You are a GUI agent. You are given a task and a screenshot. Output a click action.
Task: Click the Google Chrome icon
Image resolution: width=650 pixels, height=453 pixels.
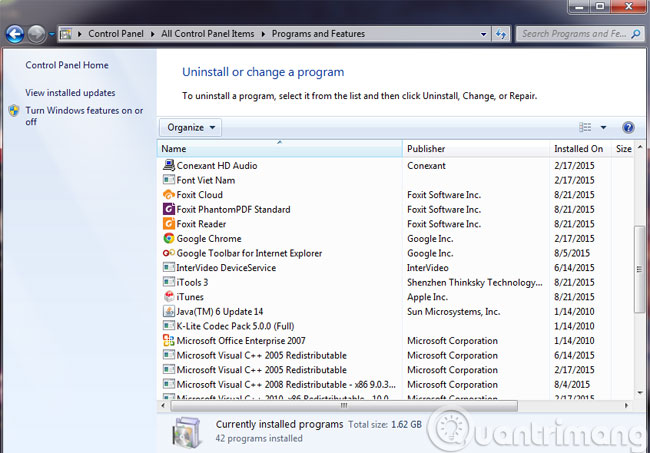pyautogui.click(x=169, y=238)
